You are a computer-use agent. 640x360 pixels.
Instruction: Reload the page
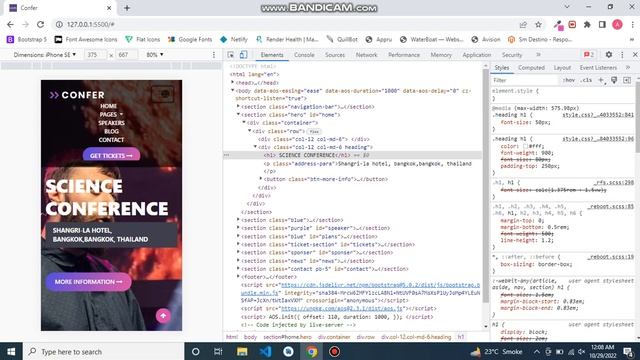[40, 24]
